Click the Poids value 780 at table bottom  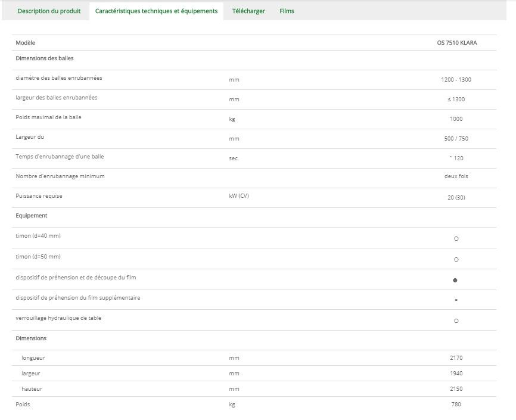456,405
